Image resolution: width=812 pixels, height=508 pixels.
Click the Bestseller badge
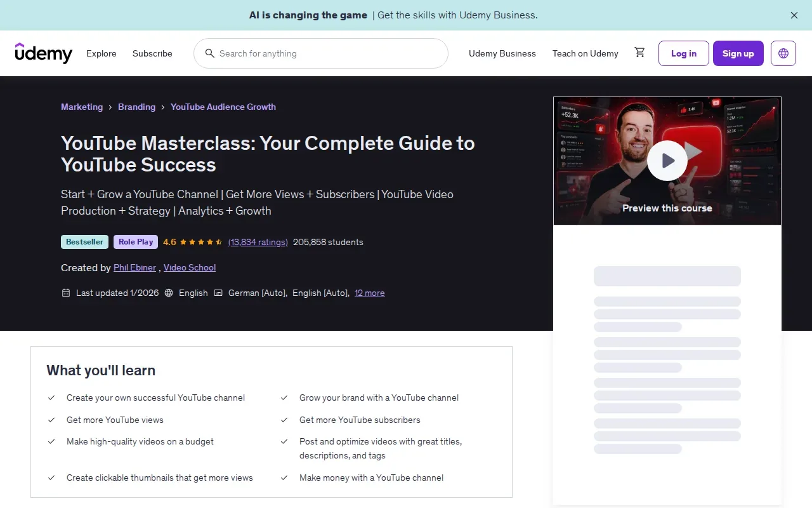click(85, 242)
